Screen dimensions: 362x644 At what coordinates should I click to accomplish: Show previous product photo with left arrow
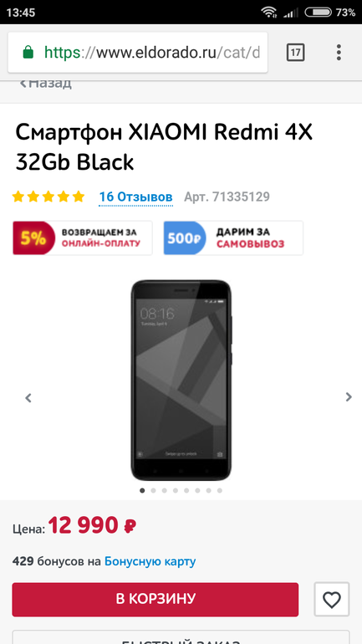(x=28, y=397)
